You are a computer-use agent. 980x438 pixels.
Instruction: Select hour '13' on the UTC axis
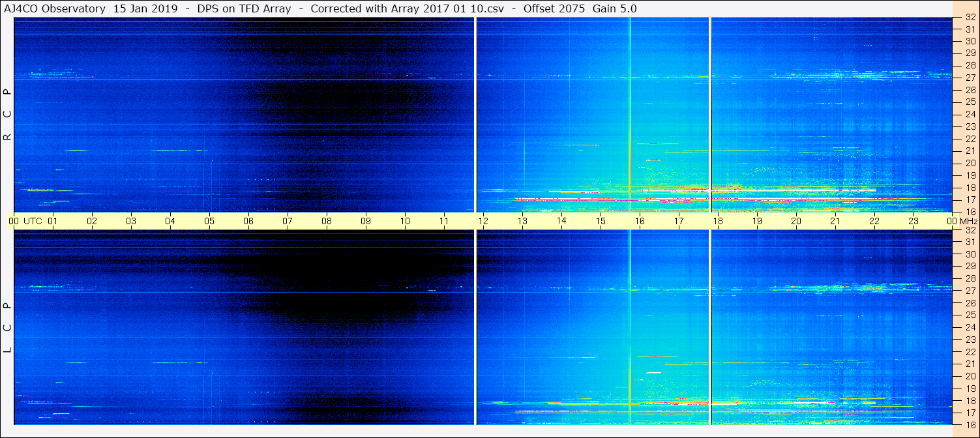pos(522,221)
